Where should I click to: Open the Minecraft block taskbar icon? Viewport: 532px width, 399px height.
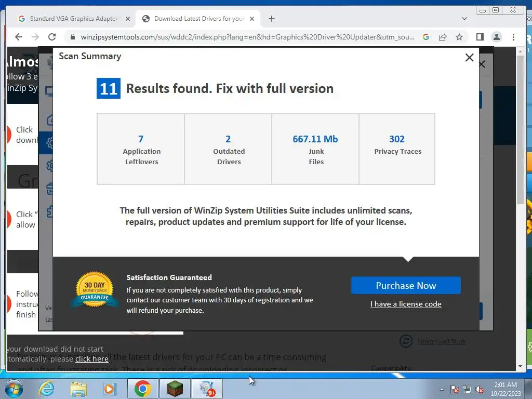175,389
